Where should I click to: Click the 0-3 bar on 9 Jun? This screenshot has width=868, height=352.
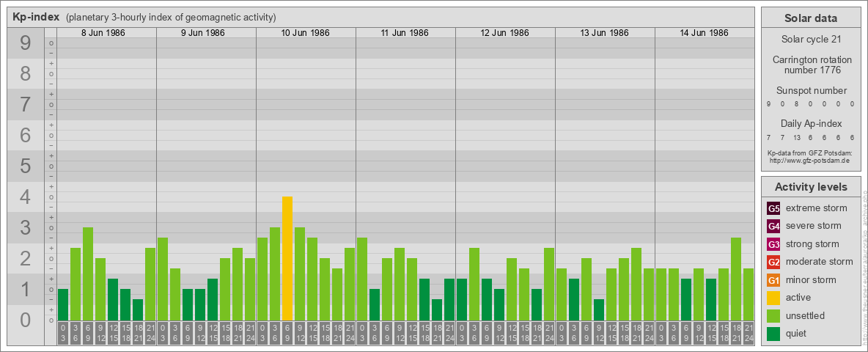163,279
